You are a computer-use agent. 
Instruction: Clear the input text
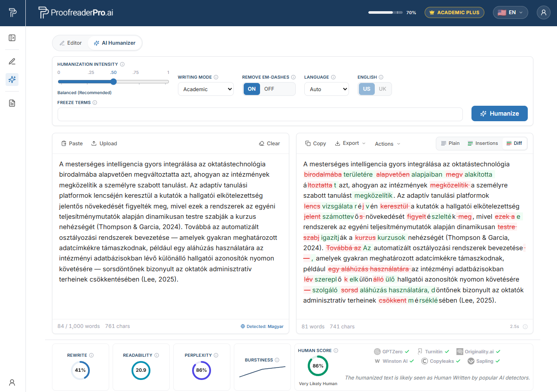tap(269, 144)
